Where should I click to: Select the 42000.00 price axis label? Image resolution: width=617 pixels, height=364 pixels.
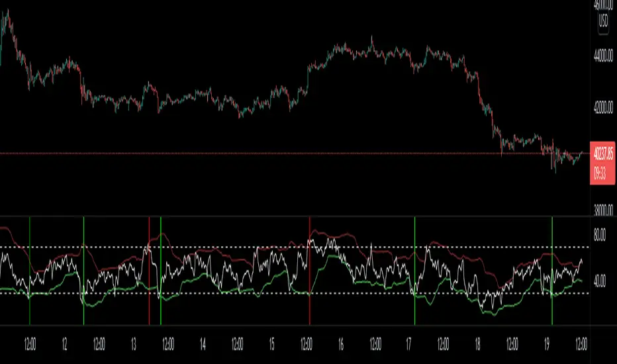(603, 107)
